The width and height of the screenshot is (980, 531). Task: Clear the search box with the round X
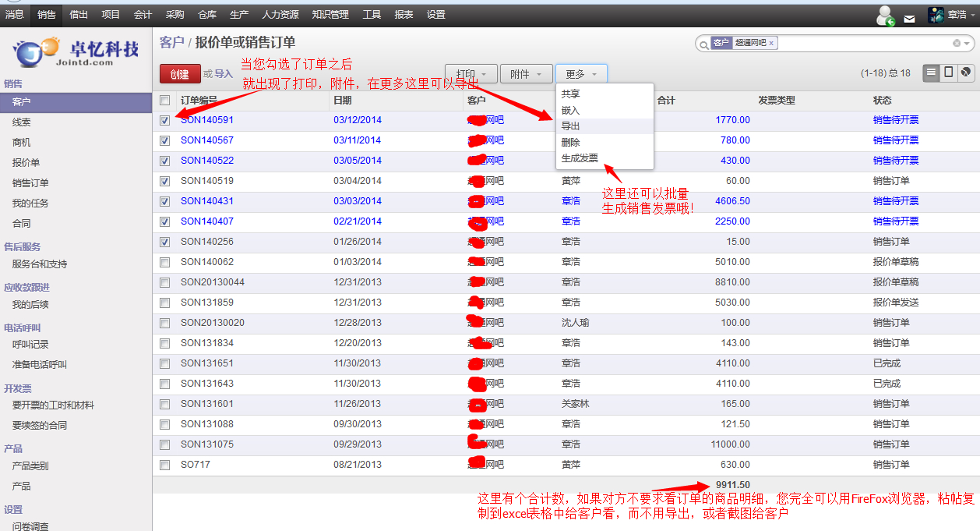click(x=957, y=44)
